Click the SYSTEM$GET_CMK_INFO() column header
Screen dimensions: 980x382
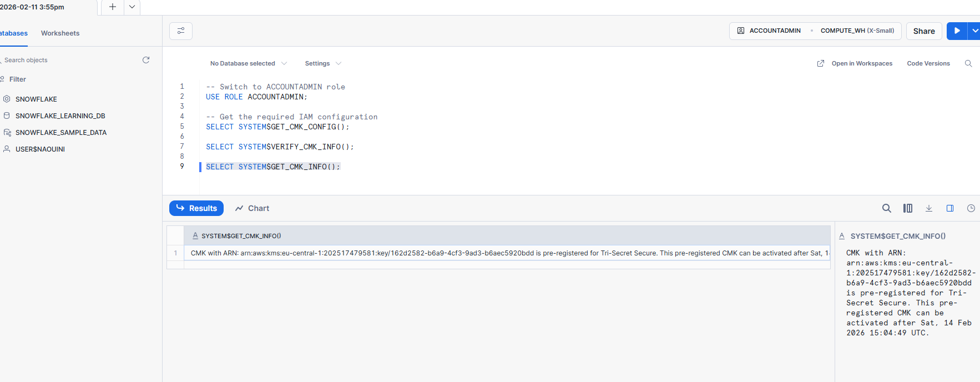coord(507,236)
